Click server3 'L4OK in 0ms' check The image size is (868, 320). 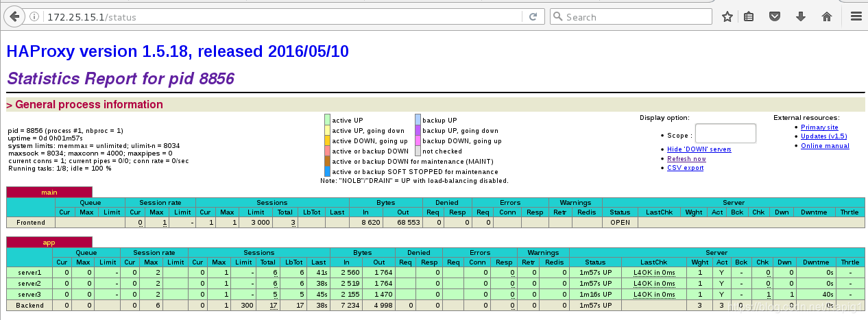point(653,293)
